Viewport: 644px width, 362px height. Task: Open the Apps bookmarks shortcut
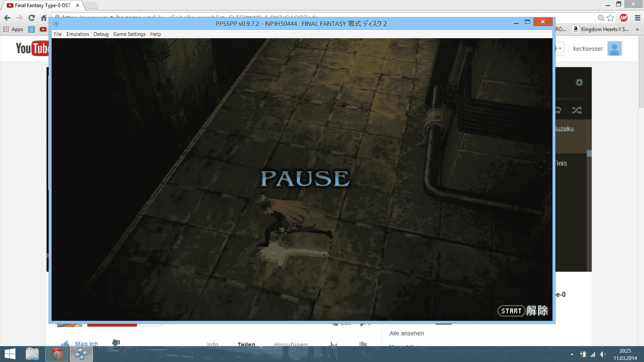[13, 29]
